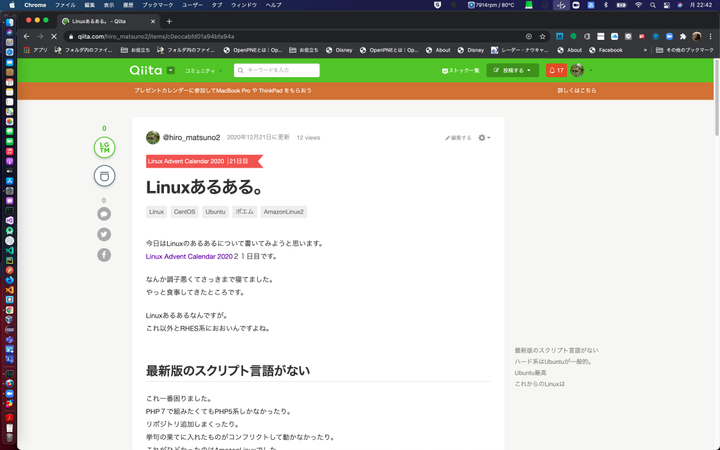Open the comments bubble icon
Image resolution: width=720 pixels, height=450 pixels.
point(104,214)
